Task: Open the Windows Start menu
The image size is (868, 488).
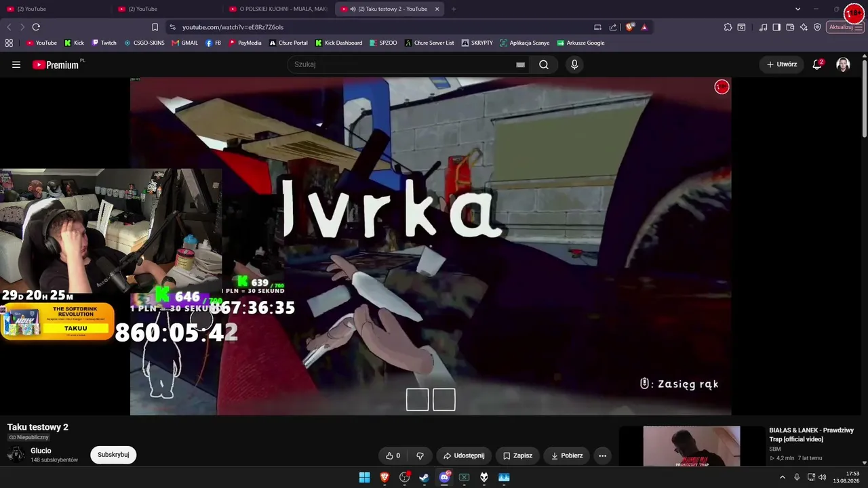Action: tap(365, 477)
